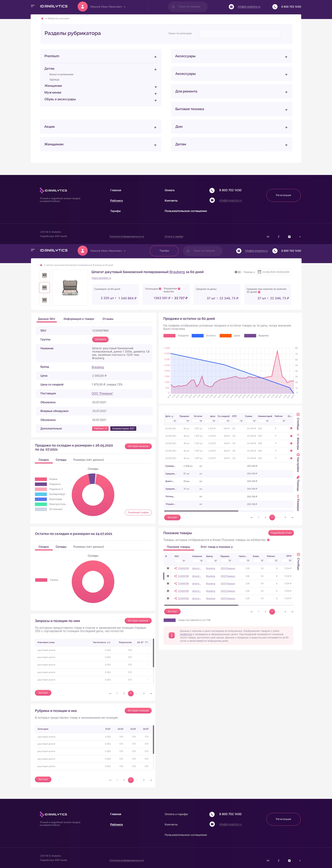
Task: Toggle the Остаток series in the chart legend
Action: [x=197, y=336]
